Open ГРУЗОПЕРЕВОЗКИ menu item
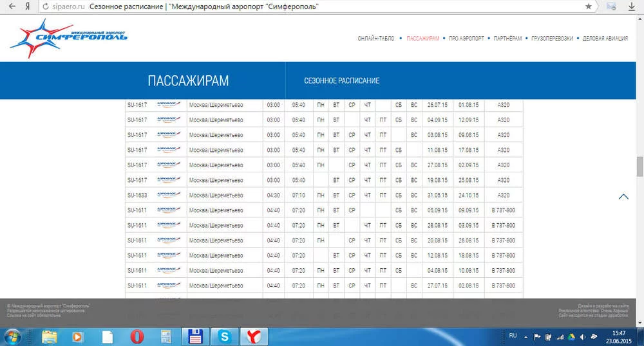Viewport: 644px width, 346px height. coord(552,39)
